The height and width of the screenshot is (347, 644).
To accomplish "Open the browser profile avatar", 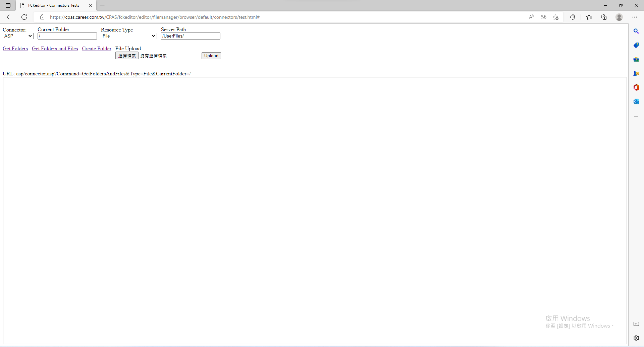I will 619,17.
